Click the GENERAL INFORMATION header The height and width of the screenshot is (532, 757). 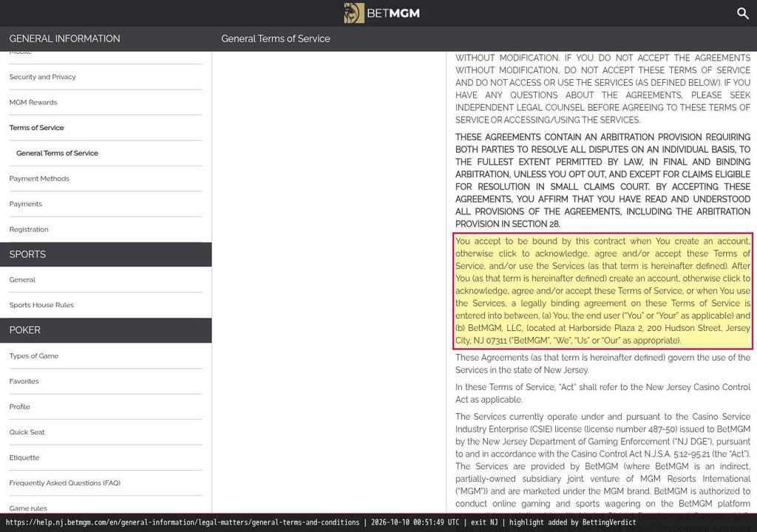(65, 38)
